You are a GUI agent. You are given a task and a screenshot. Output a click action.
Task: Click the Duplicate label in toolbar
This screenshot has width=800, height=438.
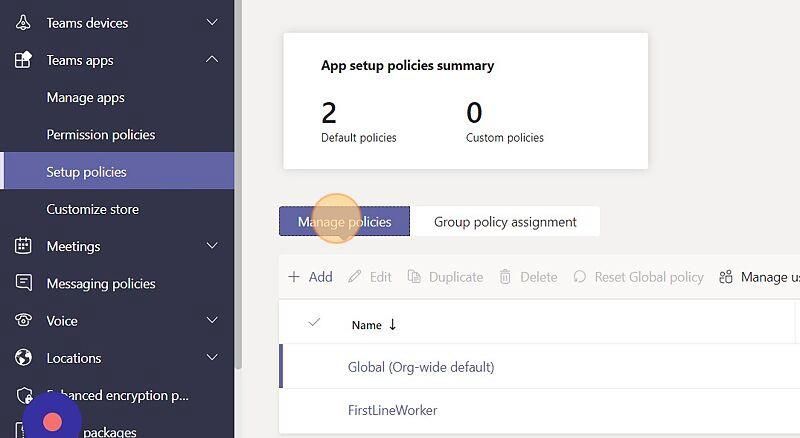pos(456,277)
